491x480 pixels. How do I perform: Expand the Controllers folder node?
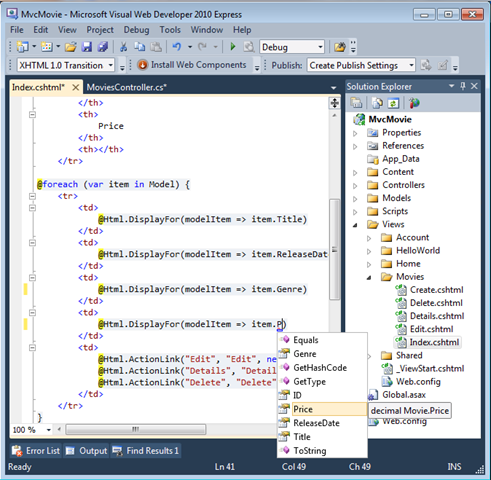[355, 185]
